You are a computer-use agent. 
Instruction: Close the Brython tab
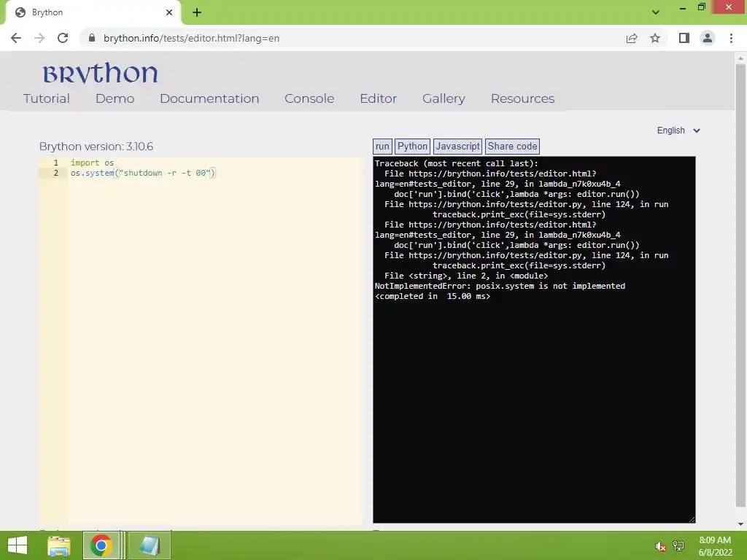169,12
